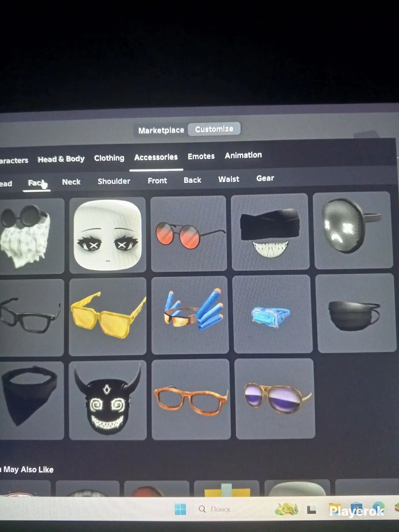Select the Customize toggle button

[x=214, y=129]
